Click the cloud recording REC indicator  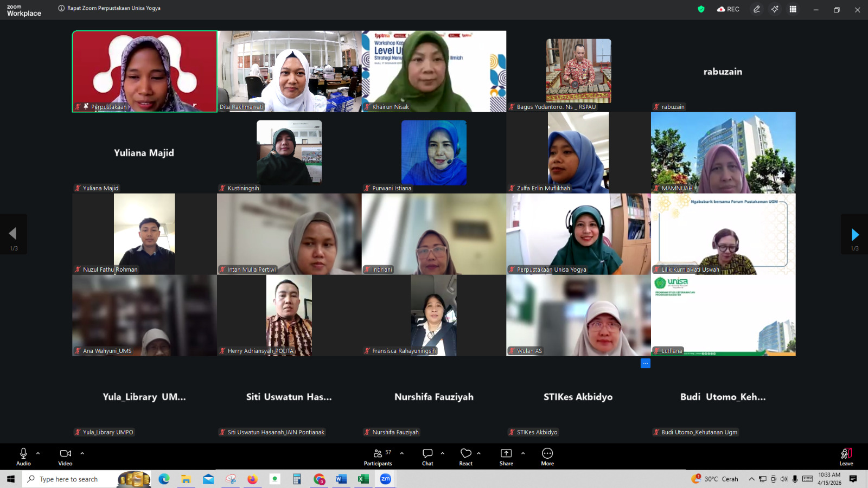pyautogui.click(x=728, y=9)
